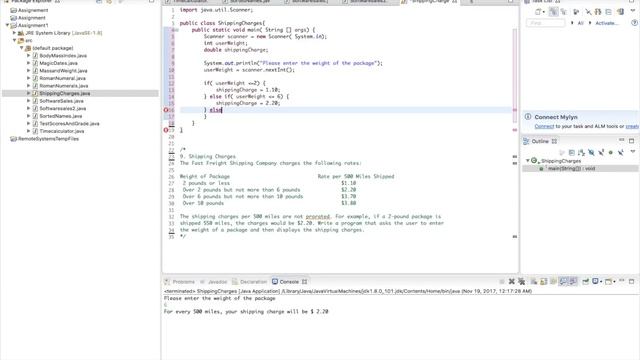The width and height of the screenshot is (640, 360).
Task: Collapse the src folder node
Action: (x=14, y=40)
